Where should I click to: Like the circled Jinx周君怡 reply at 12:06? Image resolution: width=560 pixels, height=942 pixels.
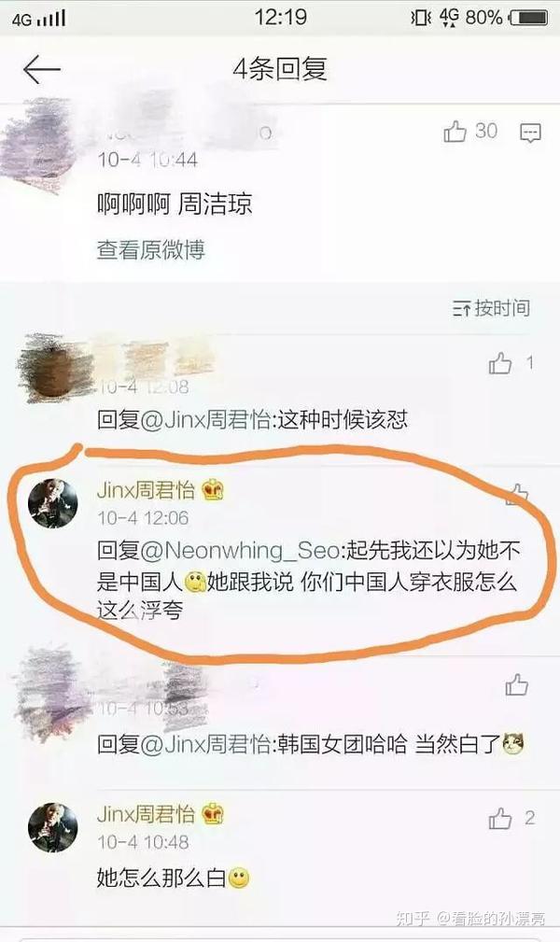click(x=517, y=494)
